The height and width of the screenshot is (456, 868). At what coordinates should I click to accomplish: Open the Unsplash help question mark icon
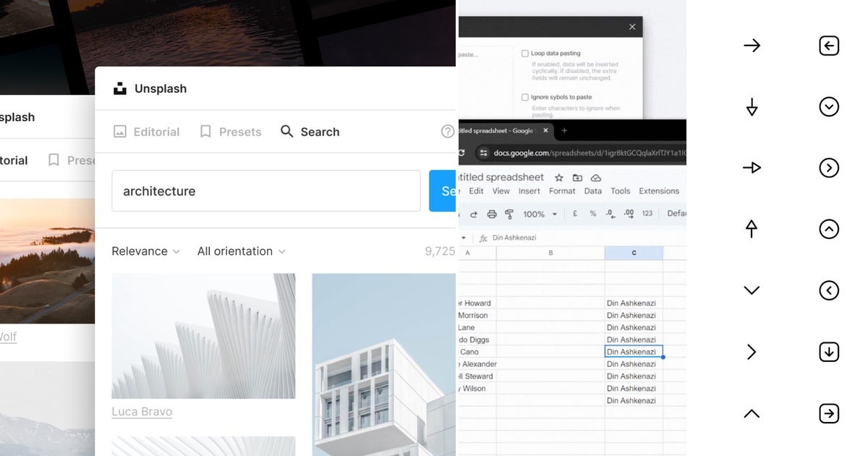[448, 131]
